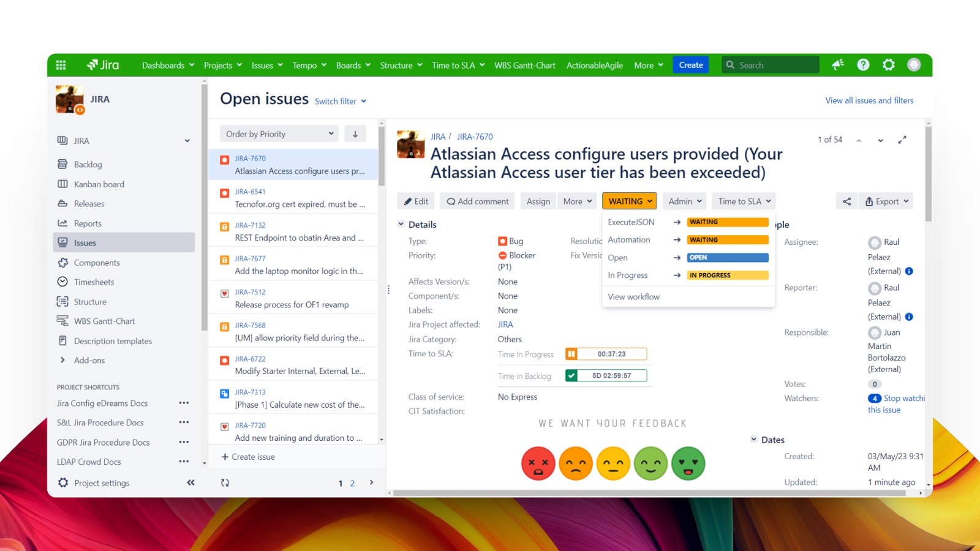Open options for LDAP Crowd Docs

click(x=184, y=462)
